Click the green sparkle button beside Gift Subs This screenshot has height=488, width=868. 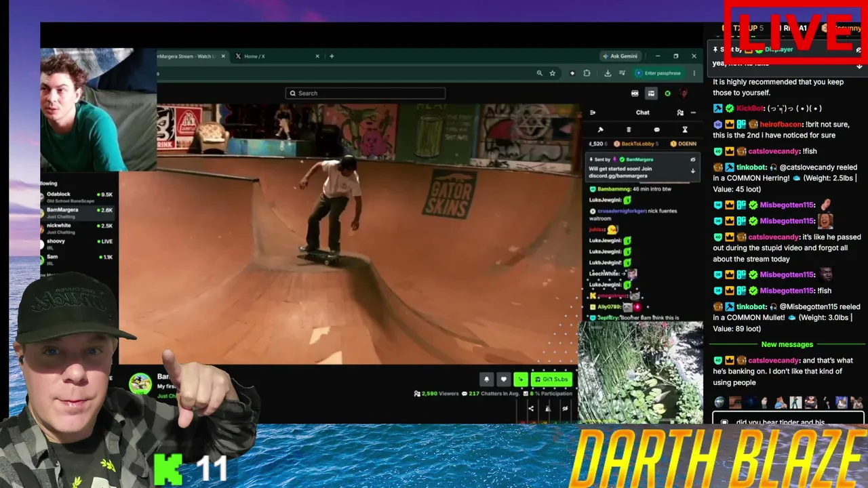[521, 380]
